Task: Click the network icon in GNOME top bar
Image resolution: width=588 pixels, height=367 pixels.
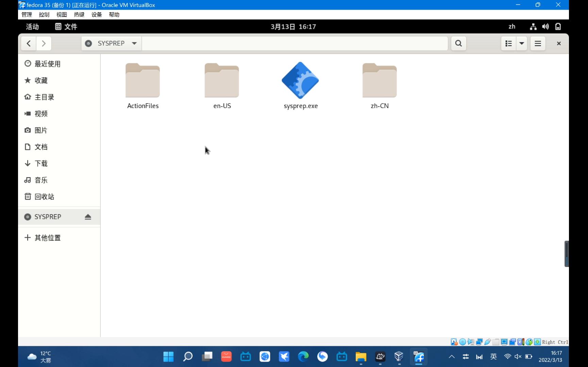Action: tap(533, 27)
